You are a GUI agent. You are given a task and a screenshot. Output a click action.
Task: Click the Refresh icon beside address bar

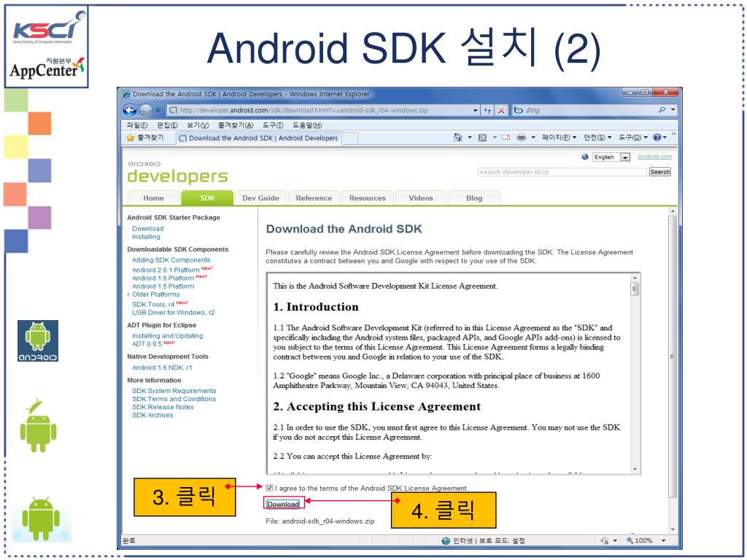(x=487, y=110)
